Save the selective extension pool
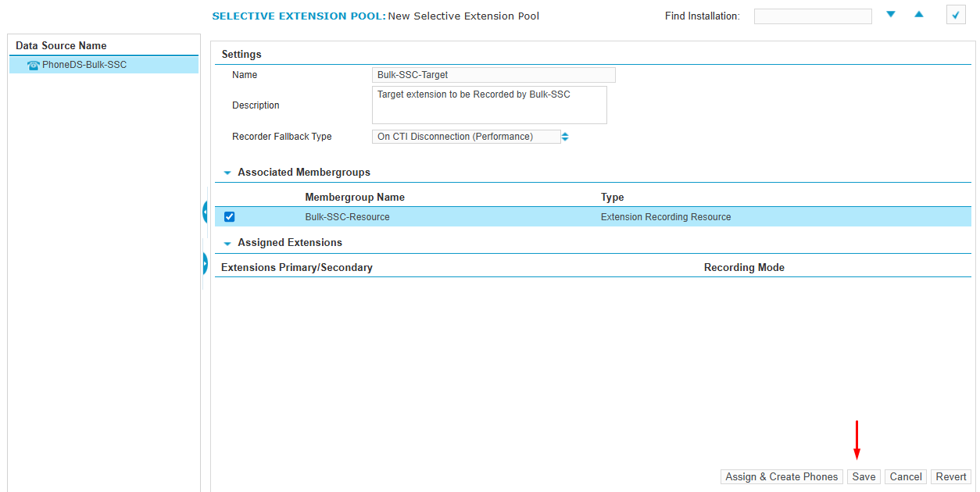Image resolution: width=980 pixels, height=492 pixels. 864,476
